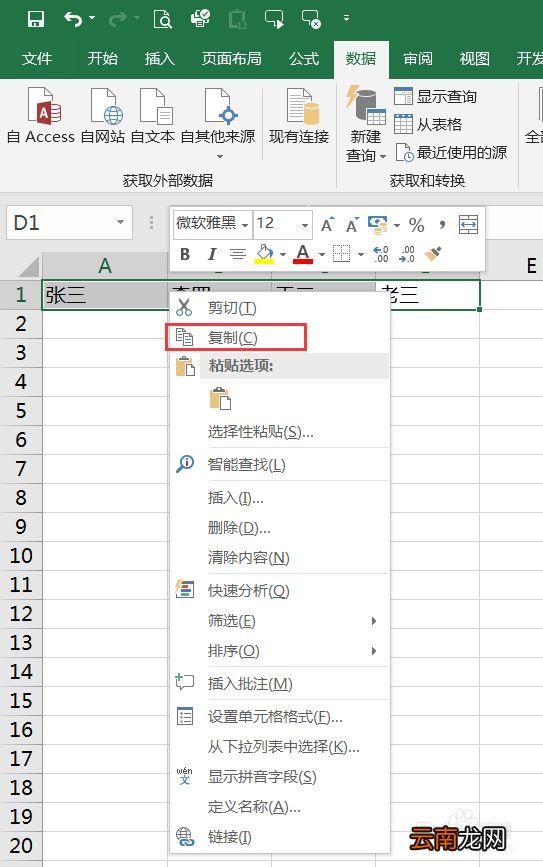Open fill color dropdown arrow
Screen dimensions: 543x867
[x=283, y=254]
